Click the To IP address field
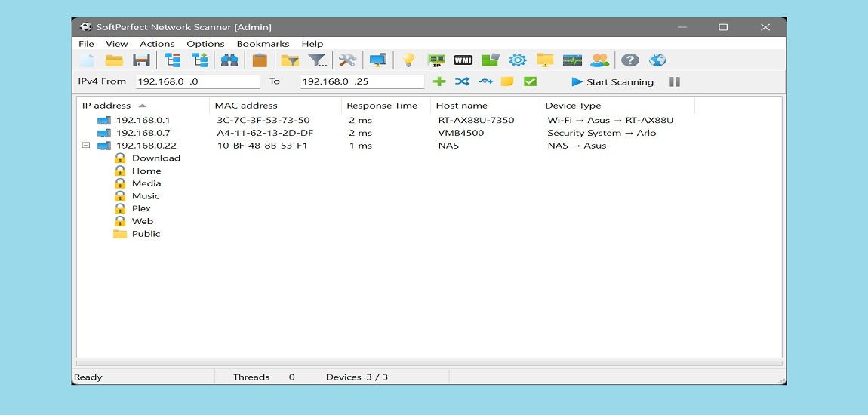This screenshot has width=868, height=415. click(362, 81)
